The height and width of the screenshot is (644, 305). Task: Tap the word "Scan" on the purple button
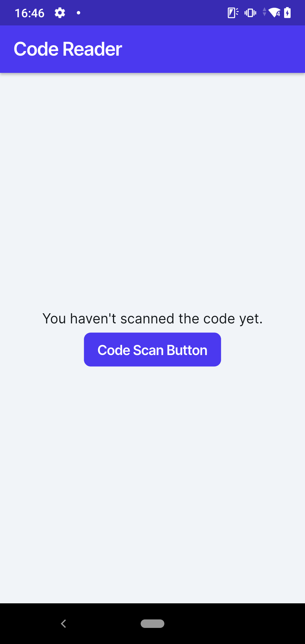[148, 350]
